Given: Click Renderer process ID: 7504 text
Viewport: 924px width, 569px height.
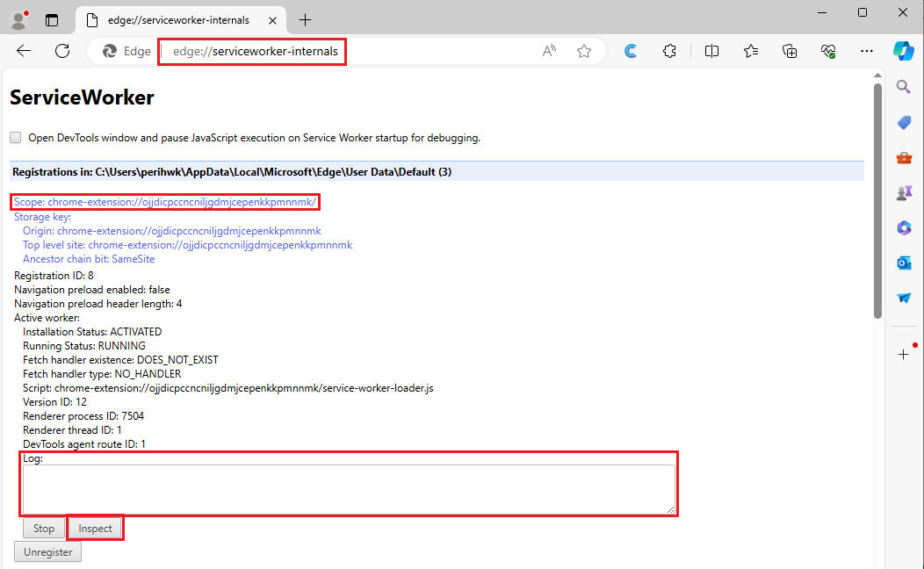Looking at the screenshot, I should click(x=83, y=416).
